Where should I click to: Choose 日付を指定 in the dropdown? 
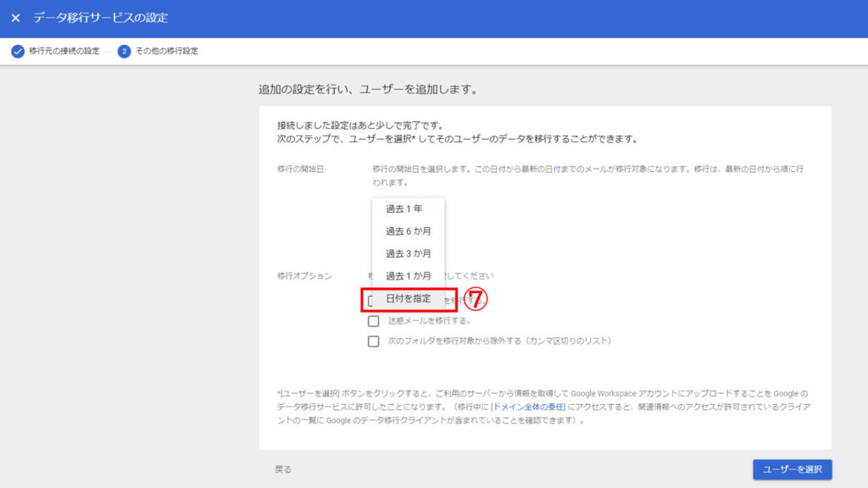click(408, 299)
